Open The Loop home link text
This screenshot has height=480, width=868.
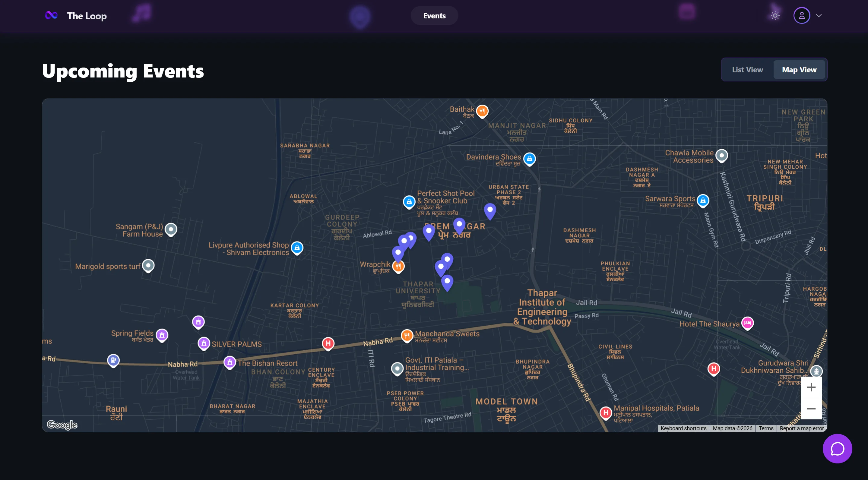click(87, 16)
